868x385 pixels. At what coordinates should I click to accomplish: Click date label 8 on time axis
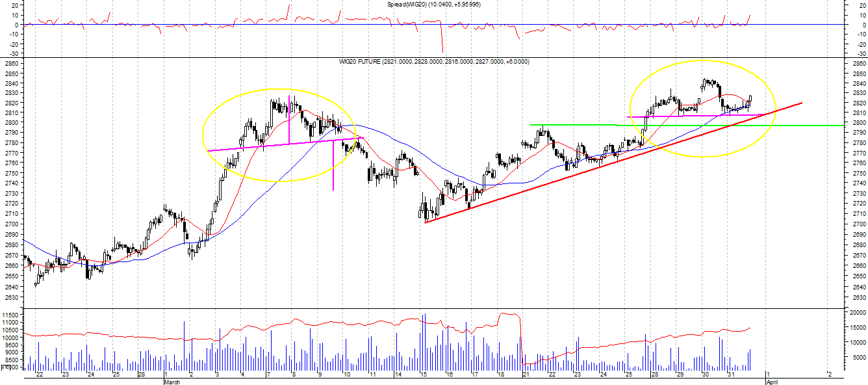click(294, 375)
